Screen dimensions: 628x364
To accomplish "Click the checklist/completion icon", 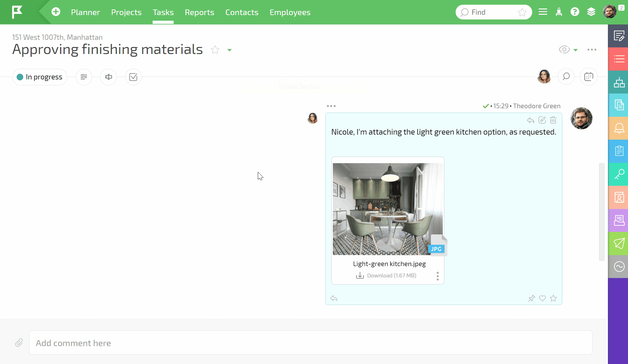I will pos(133,77).
